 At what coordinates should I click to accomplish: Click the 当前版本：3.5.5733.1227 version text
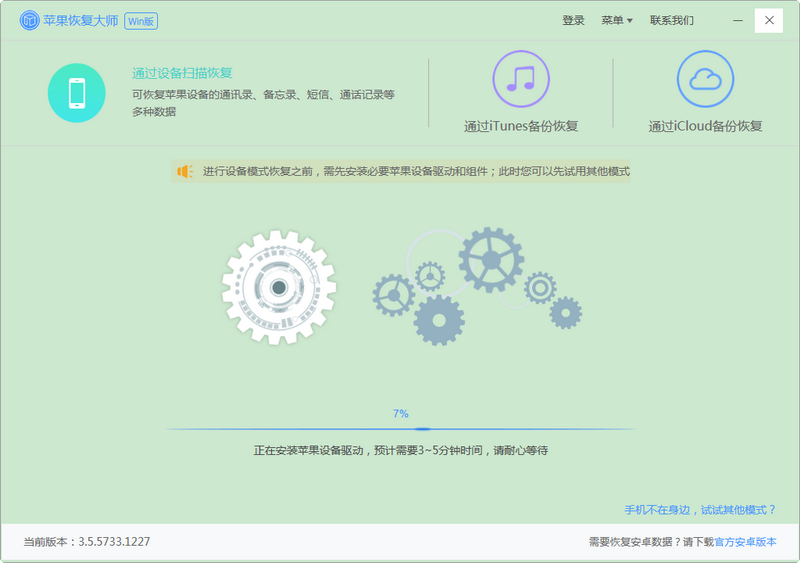87,542
